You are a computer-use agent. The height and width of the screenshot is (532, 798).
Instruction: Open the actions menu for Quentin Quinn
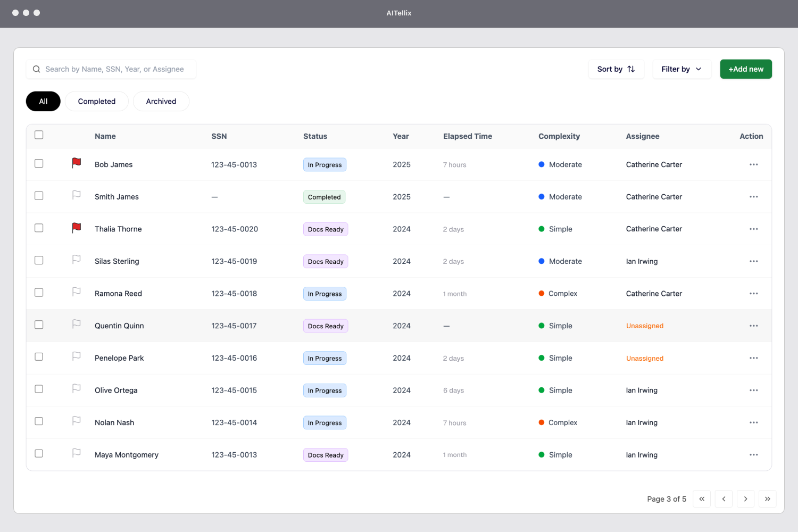[x=753, y=326]
